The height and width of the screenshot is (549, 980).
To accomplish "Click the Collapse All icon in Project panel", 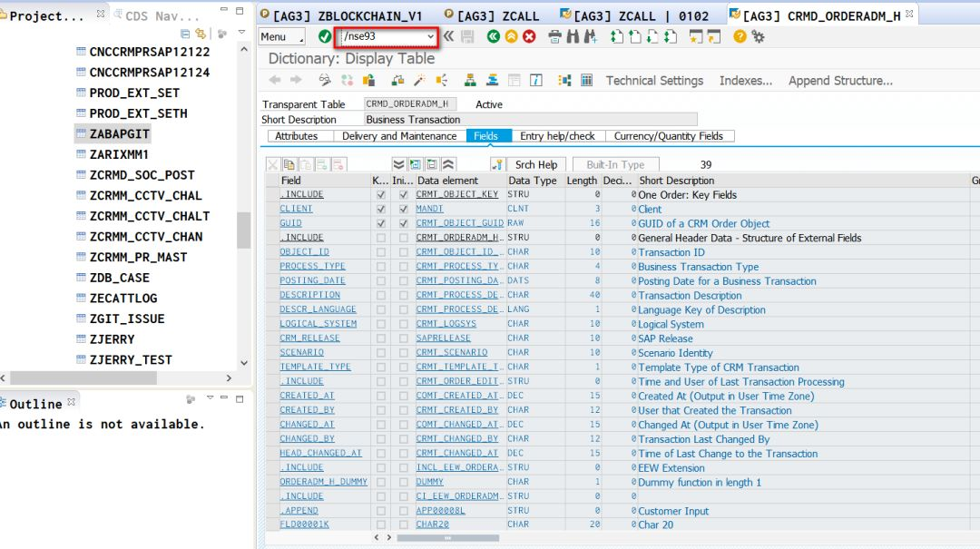I will 185,34.
